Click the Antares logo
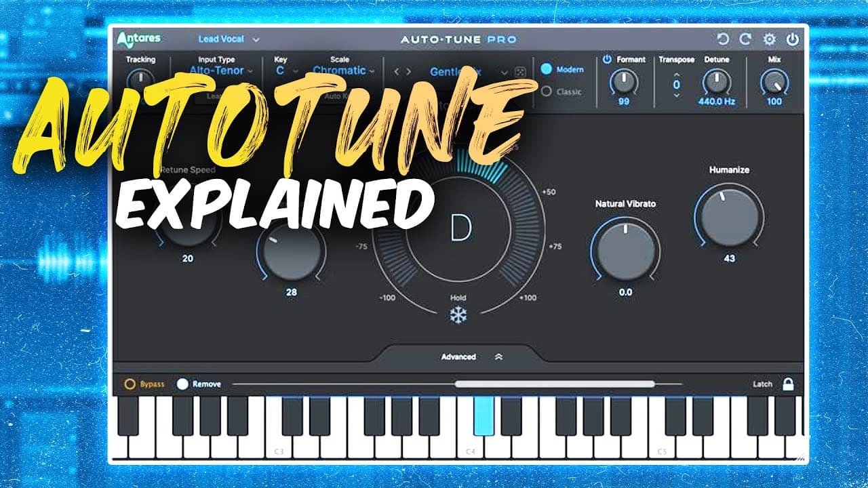The height and width of the screenshot is (488, 868). 138,39
